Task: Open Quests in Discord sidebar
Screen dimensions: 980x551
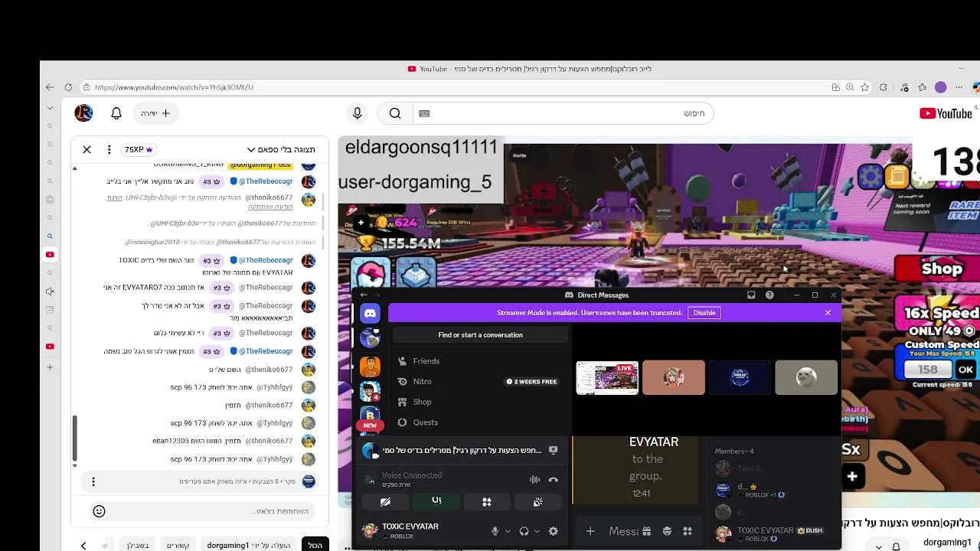Action: (x=480, y=422)
